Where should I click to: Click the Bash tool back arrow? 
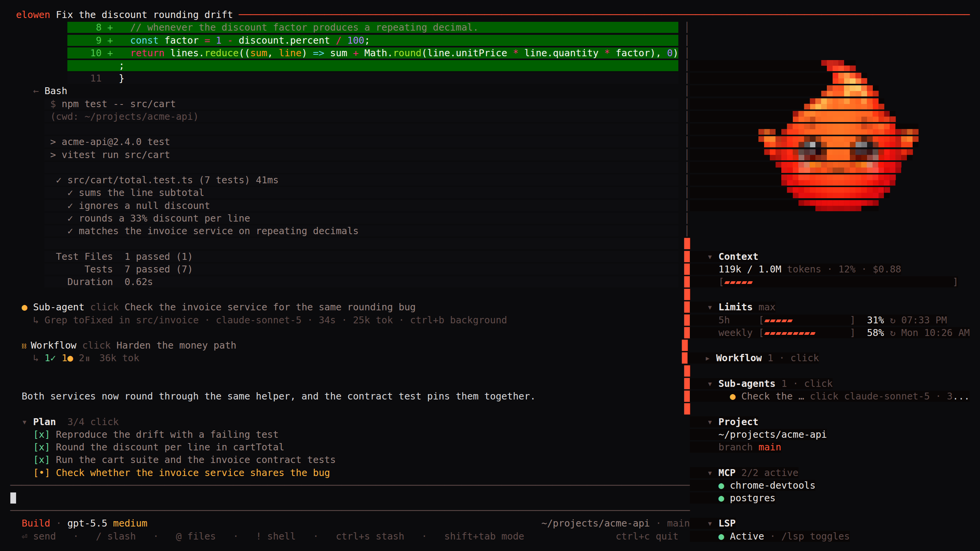36,91
